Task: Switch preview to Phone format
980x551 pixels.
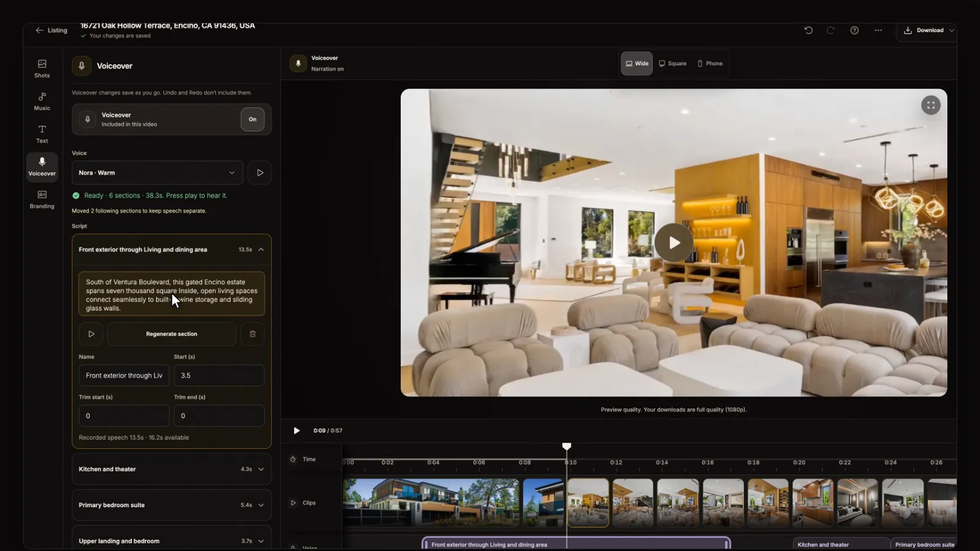Action: 710,64
